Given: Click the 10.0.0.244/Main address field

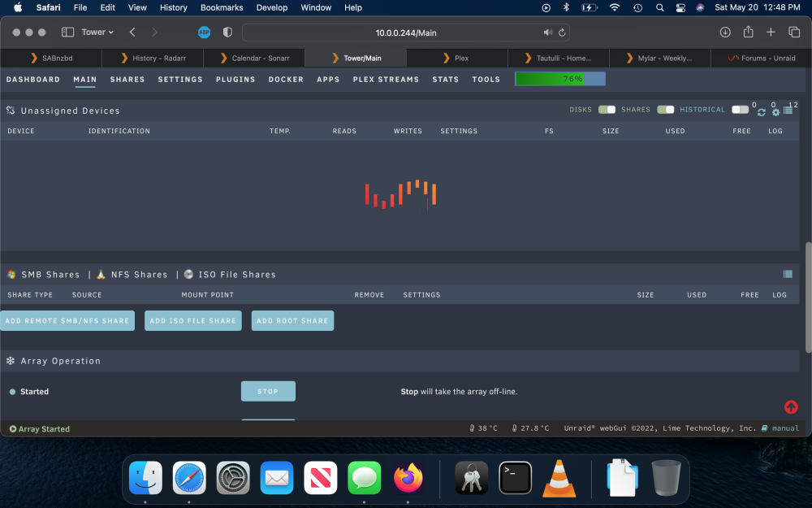Looking at the screenshot, I should (406, 33).
